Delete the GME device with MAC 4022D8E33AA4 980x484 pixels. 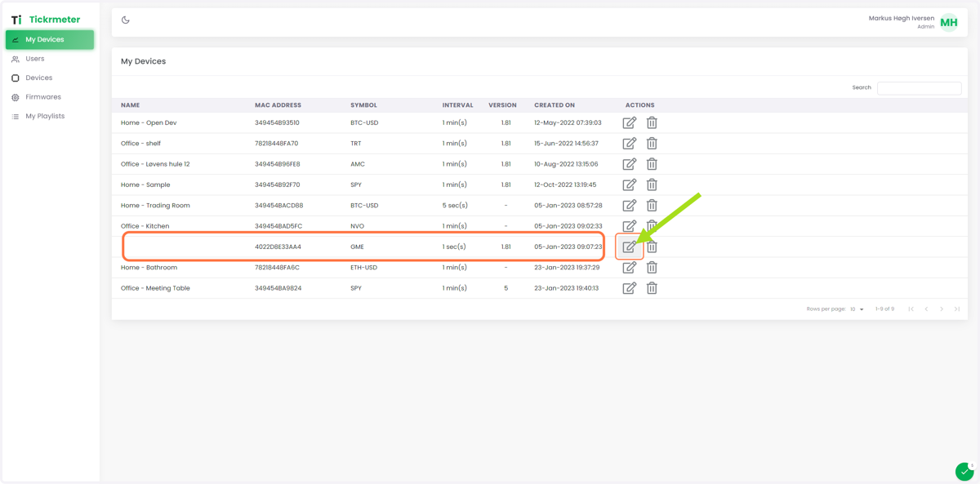click(652, 246)
